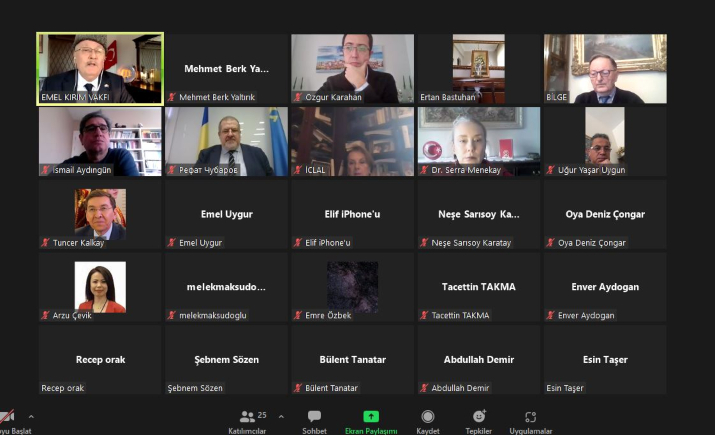715x435 pixels.
Task: Toggle the camera start video button
Action: (8, 419)
